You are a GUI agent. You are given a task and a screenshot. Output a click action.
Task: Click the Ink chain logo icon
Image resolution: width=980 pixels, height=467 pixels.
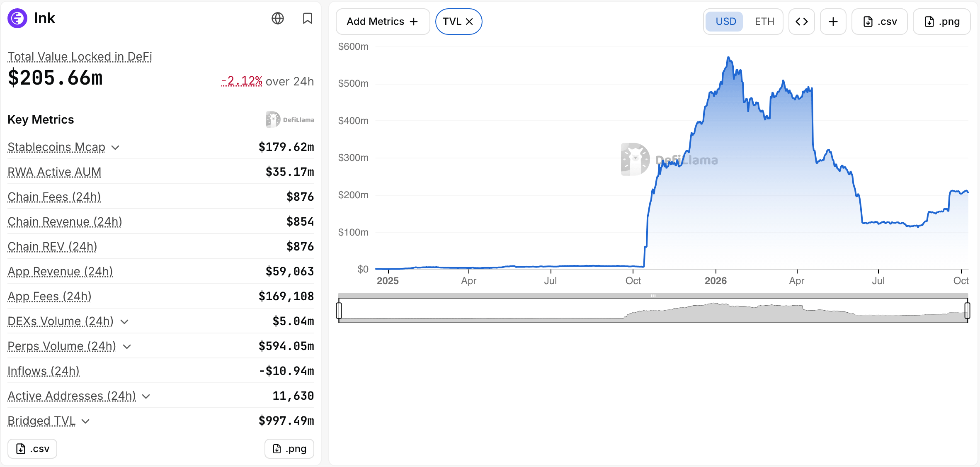(17, 18)
